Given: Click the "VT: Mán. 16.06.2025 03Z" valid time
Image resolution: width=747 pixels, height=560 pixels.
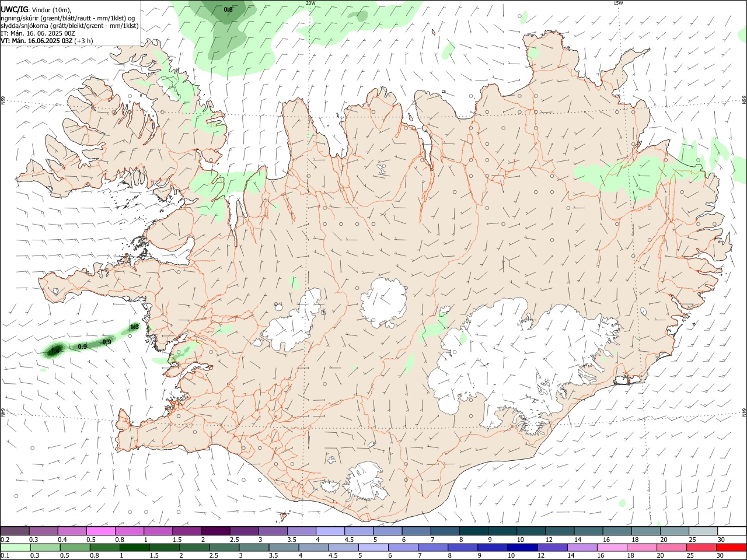Looking at the screenshot, I should pyautogui.click(x=37, y=41).
